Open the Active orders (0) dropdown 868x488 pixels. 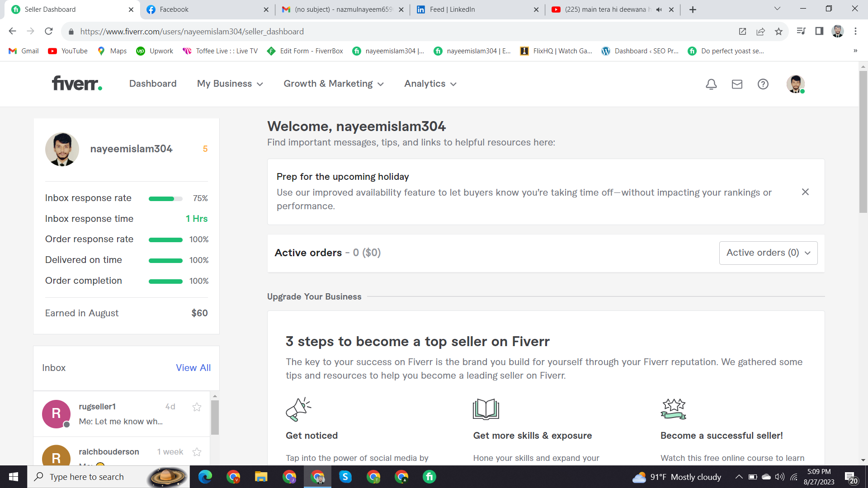coord(768,253)
